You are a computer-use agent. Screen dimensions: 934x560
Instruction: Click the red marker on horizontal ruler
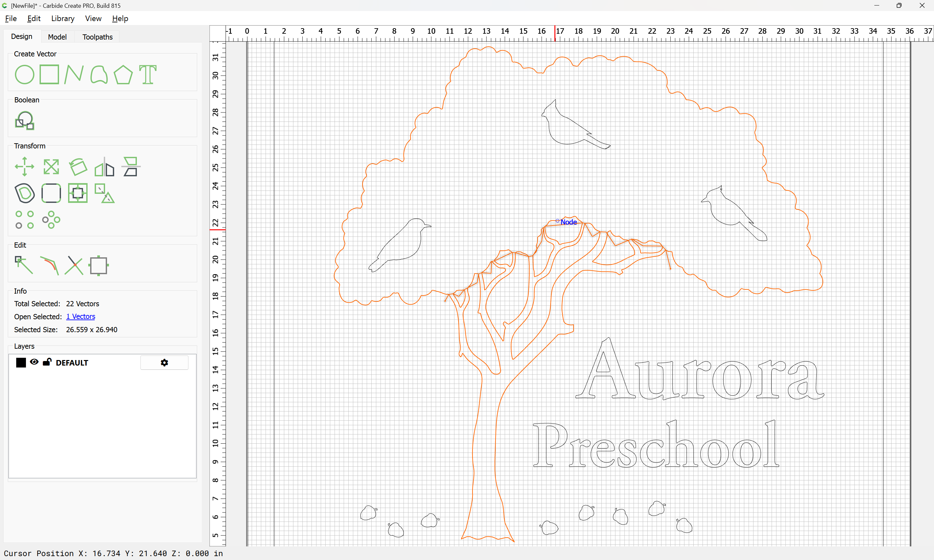coord(555,33)
